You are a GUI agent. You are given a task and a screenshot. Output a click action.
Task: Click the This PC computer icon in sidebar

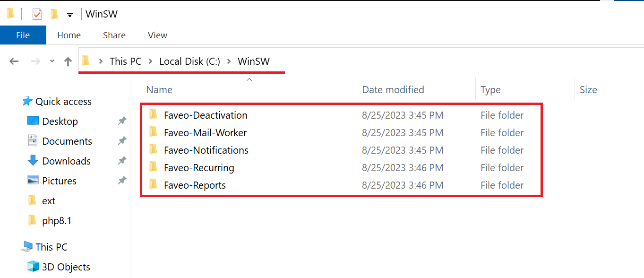click(x=26, y=247)
